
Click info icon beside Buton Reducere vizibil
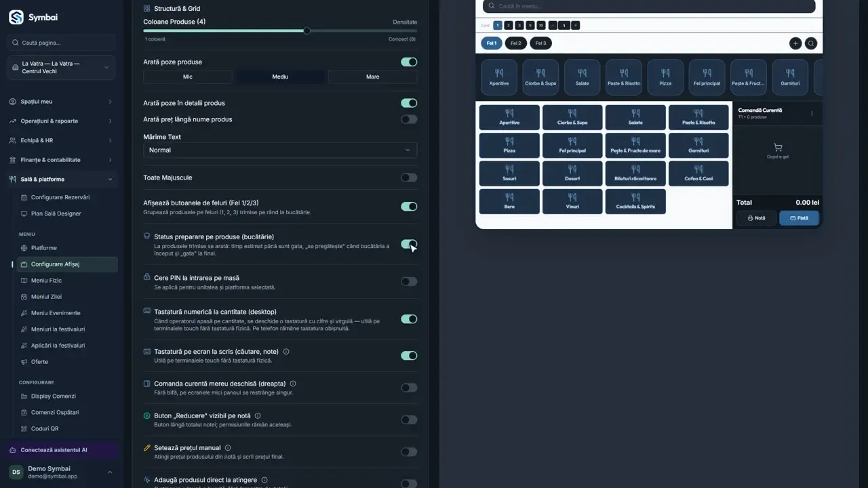click(258, 415)
